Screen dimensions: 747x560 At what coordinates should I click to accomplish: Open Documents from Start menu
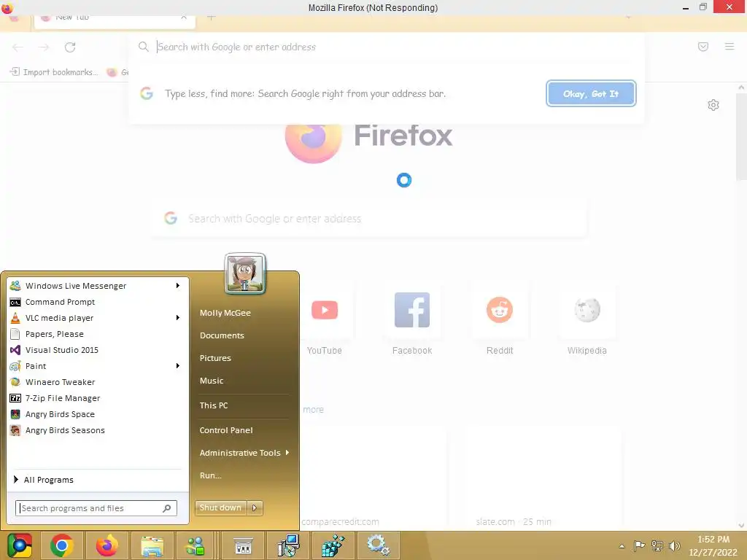[222, 335]
